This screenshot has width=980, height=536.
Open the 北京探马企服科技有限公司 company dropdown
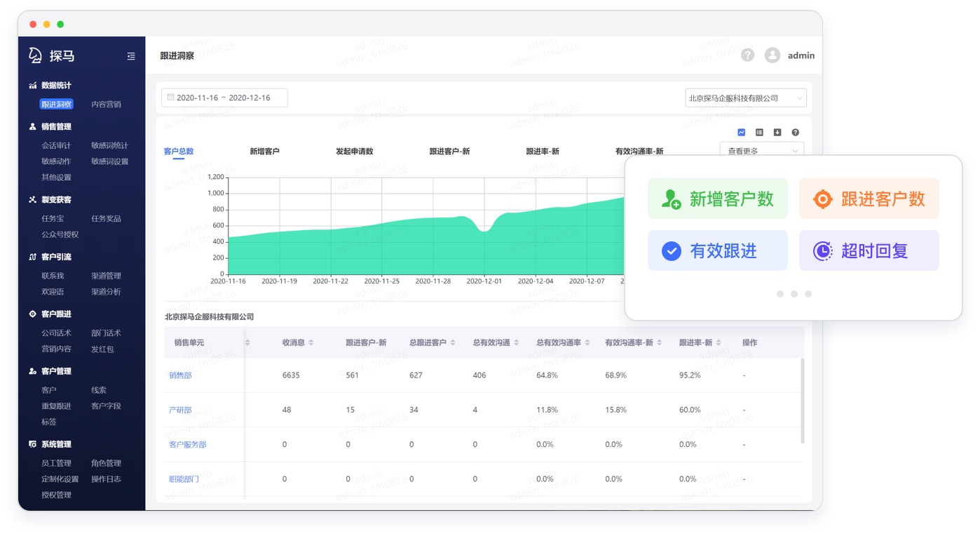[746, 98]
